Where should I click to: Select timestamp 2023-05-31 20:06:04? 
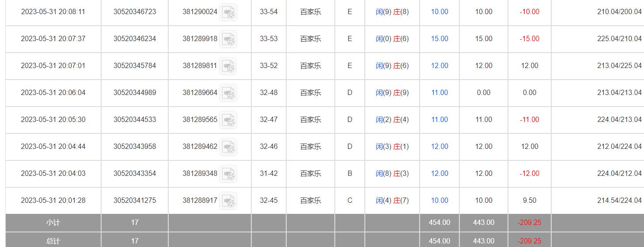pos(53,93)
